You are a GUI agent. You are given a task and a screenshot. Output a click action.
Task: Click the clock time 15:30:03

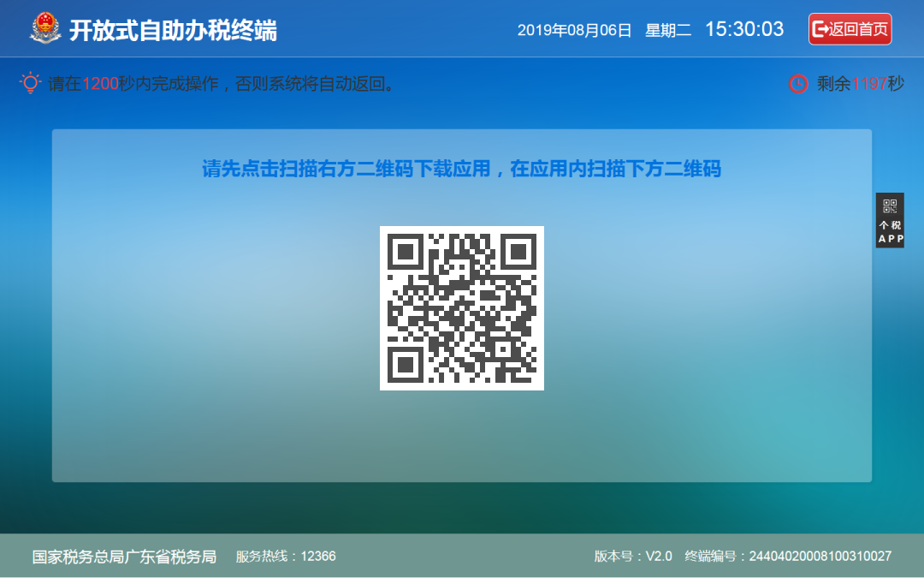744,29
